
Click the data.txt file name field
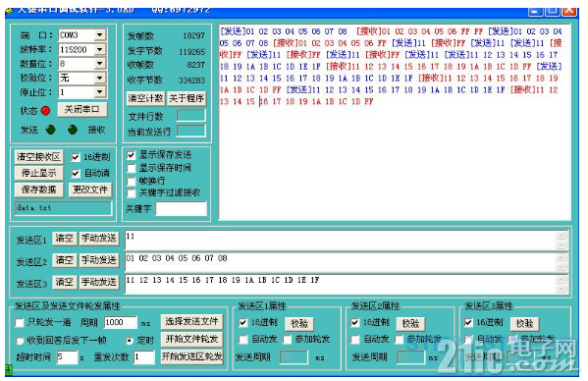(64, 208)
